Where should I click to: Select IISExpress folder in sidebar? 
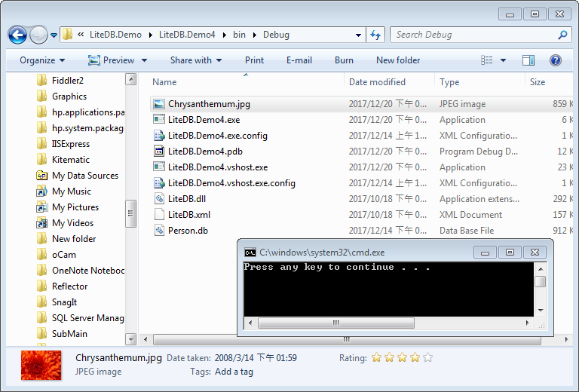point(63,144)
